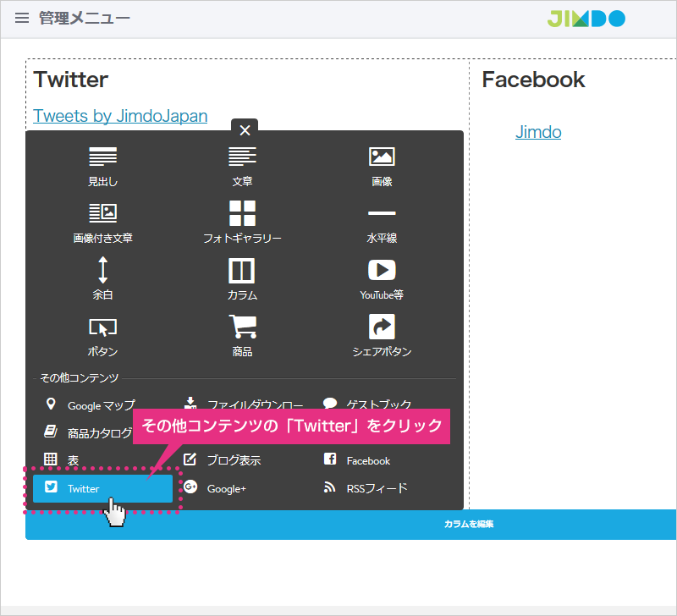Click the その他コンテンツ section label

click(x=79, y=378)
